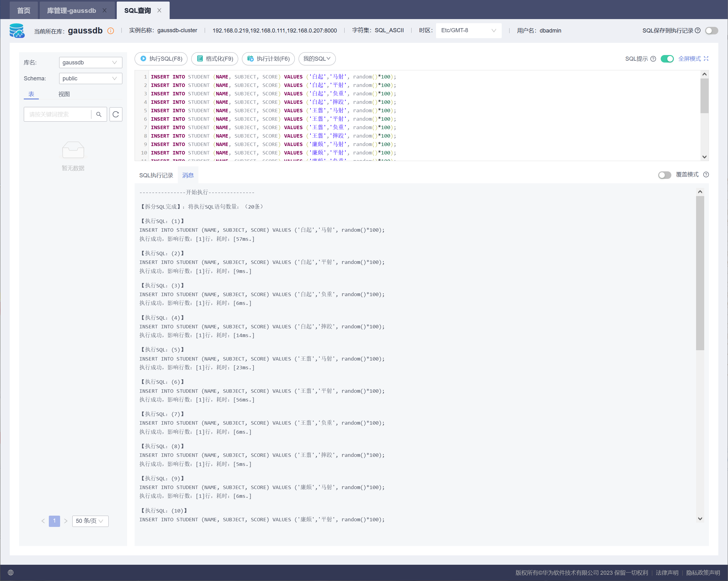The width and height of the screenshot is (728, 581).
Task: Click the help icon next to 覆盖模式
Action: (x=706, y=174)
